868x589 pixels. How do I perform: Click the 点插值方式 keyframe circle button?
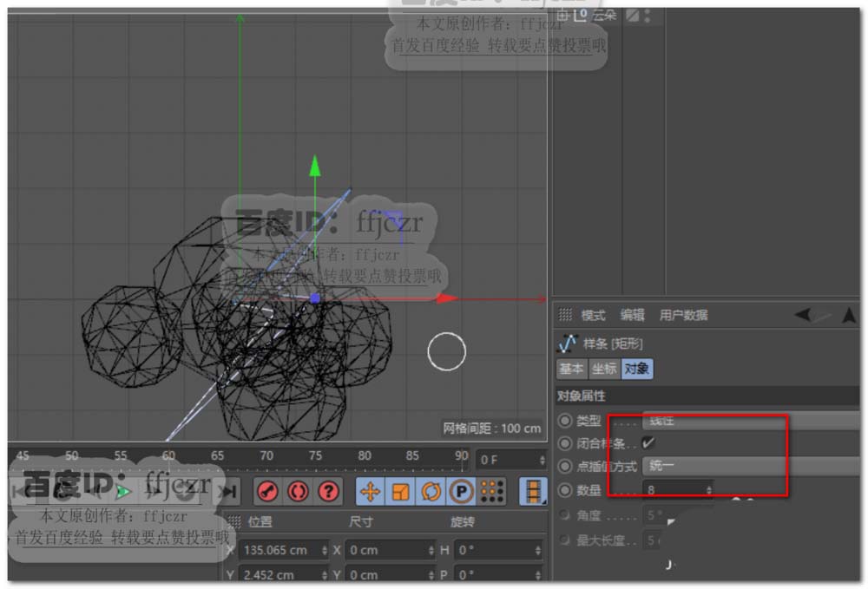(565, 466)
